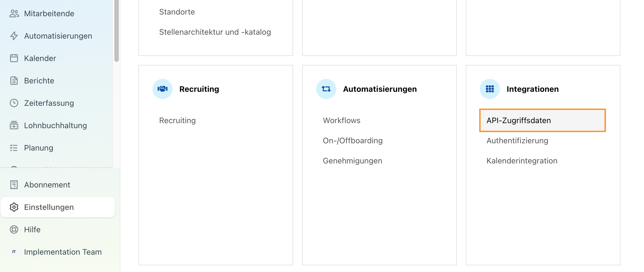Open the Authentifizierung link
This screenshot has height=272, width=644.
click(517, 140)
